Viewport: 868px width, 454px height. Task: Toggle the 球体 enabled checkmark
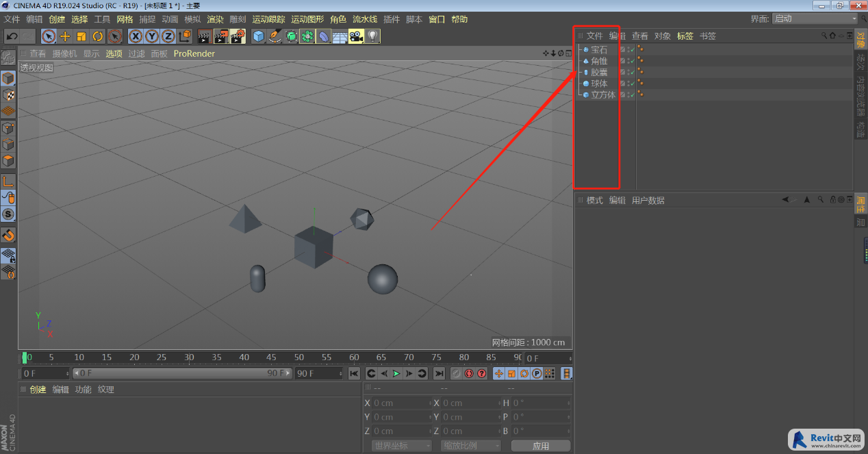click(x=632, y=84)
